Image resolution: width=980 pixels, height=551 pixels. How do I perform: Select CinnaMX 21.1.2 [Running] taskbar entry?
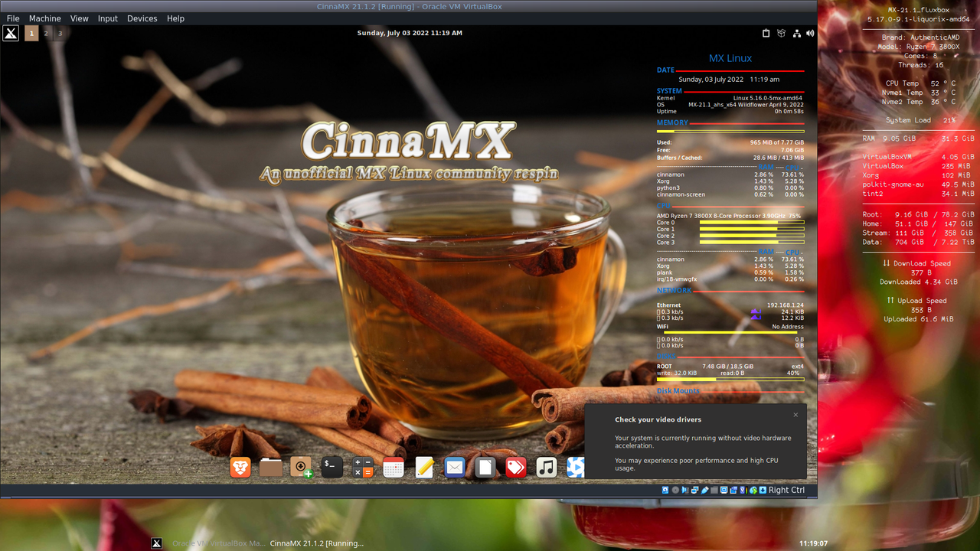click(x=317, y=543)
